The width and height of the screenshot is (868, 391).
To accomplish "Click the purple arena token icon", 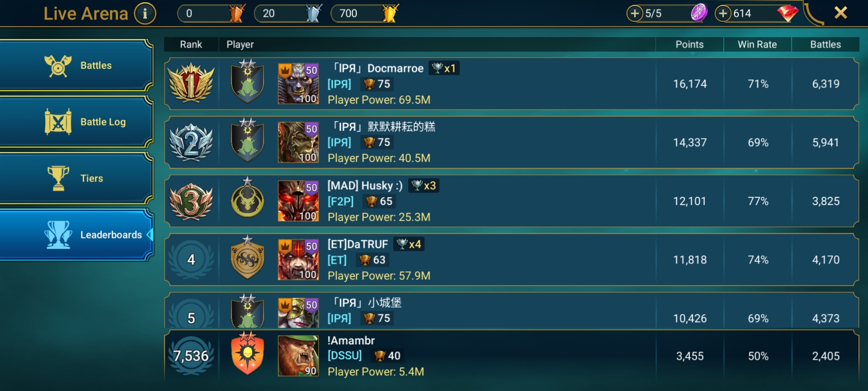I will point(699,13).
